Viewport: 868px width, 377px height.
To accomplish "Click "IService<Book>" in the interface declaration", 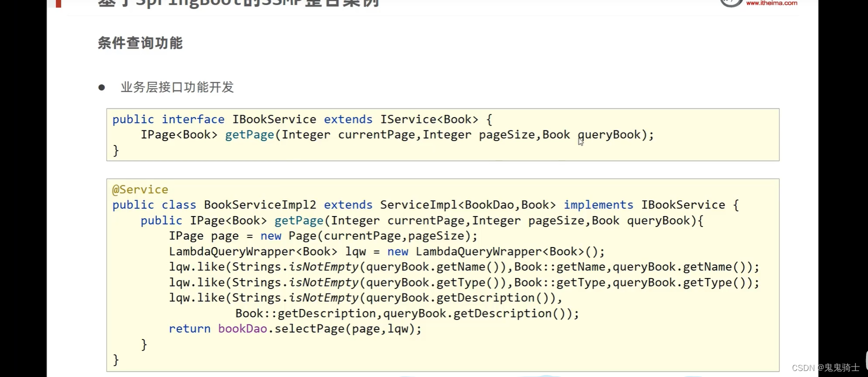I will click(429, 119).
